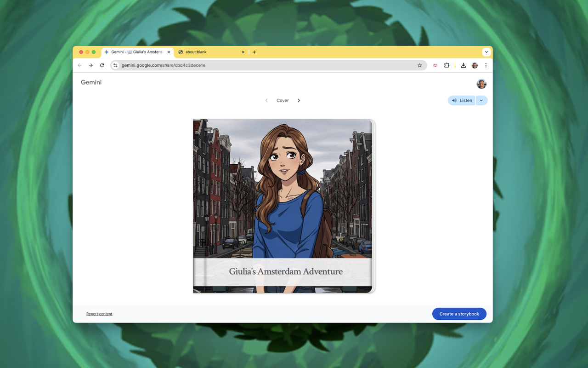Click the Create a storybook button
588x368 pixels.
point(459,314)
